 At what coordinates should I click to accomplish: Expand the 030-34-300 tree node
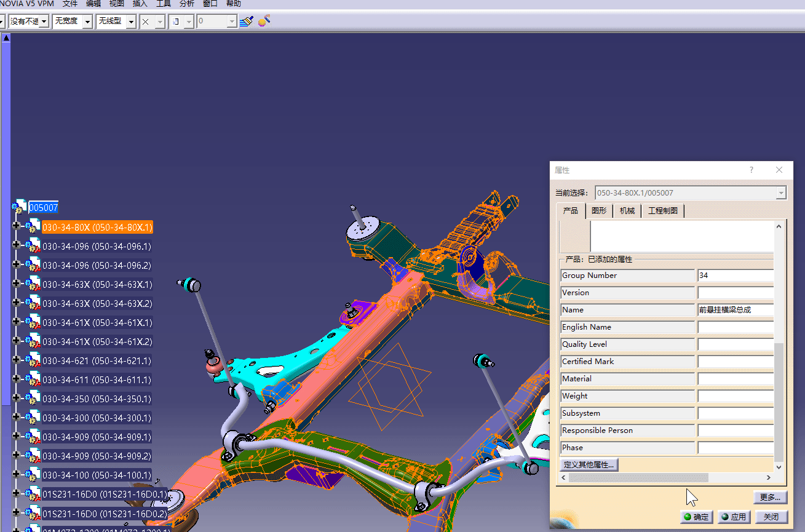point(16,418)
